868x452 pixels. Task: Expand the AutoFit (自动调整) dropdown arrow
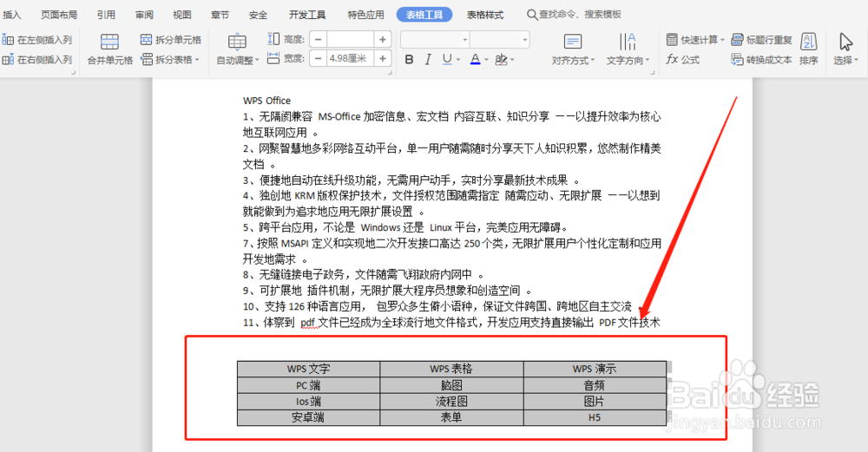[x=257, y=61]
